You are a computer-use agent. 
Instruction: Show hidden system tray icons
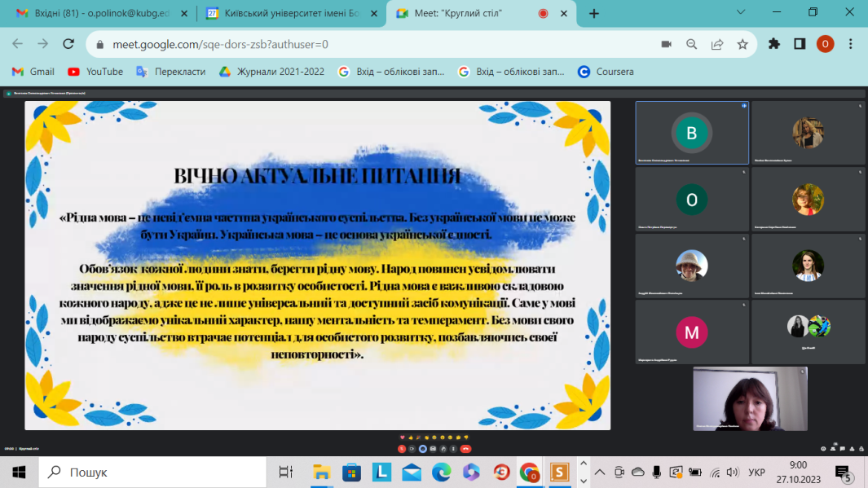[x=600, y=472]
